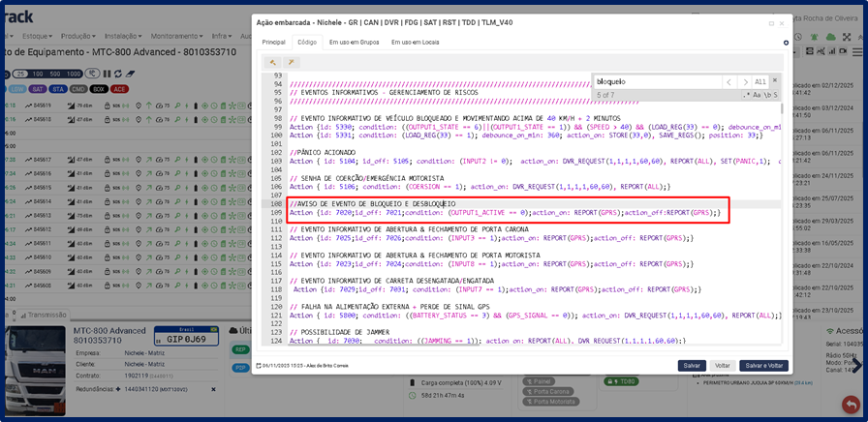Toggle case-sensitive search option

click(x=756, y=95)
